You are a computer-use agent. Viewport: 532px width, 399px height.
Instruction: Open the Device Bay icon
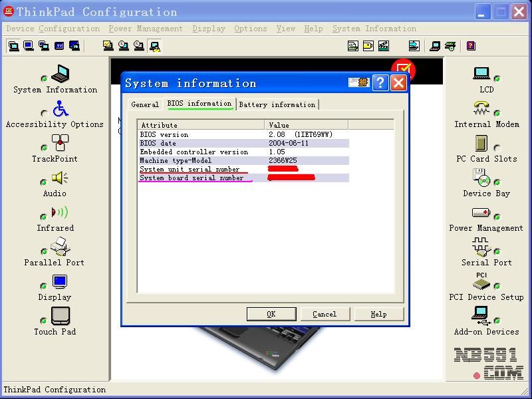481,178
